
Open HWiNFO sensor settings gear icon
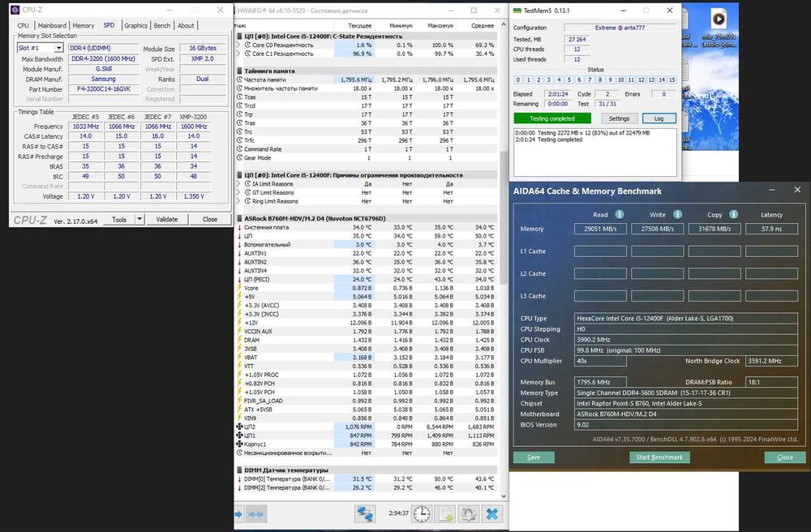pos(469,514)
